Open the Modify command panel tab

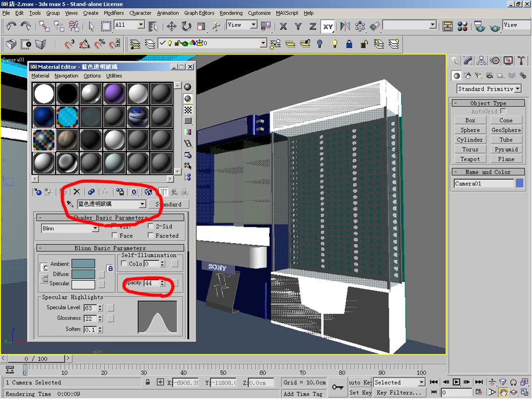(468, 61)
